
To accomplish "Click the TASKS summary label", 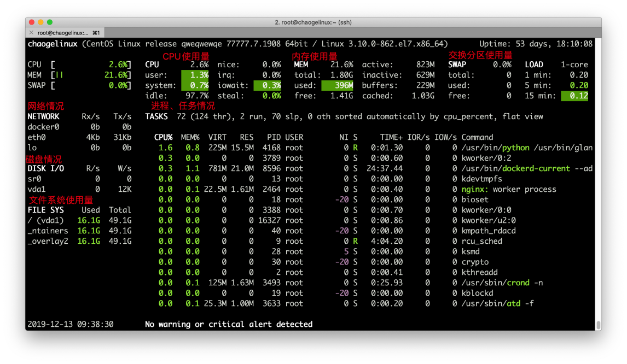I will click(156, 116).
